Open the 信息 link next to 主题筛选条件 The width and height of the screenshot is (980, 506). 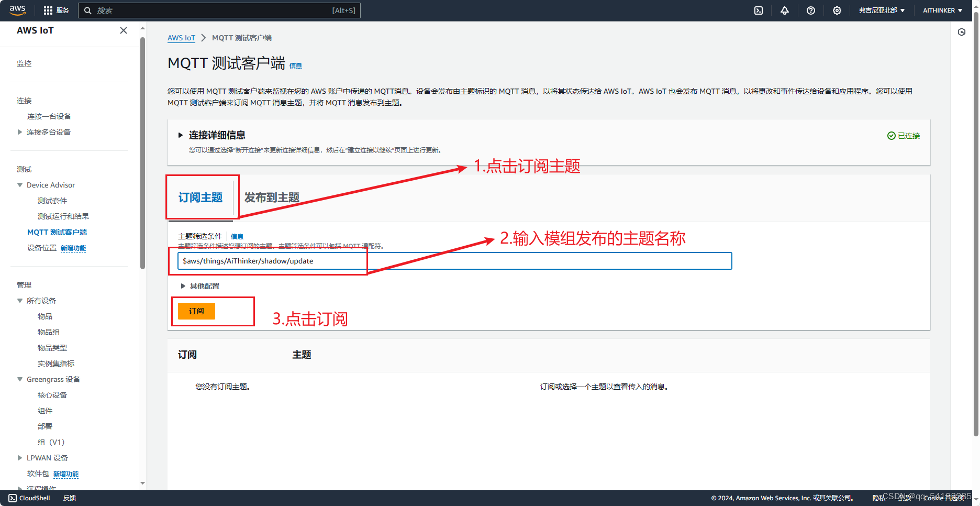(x=237, y=237)
